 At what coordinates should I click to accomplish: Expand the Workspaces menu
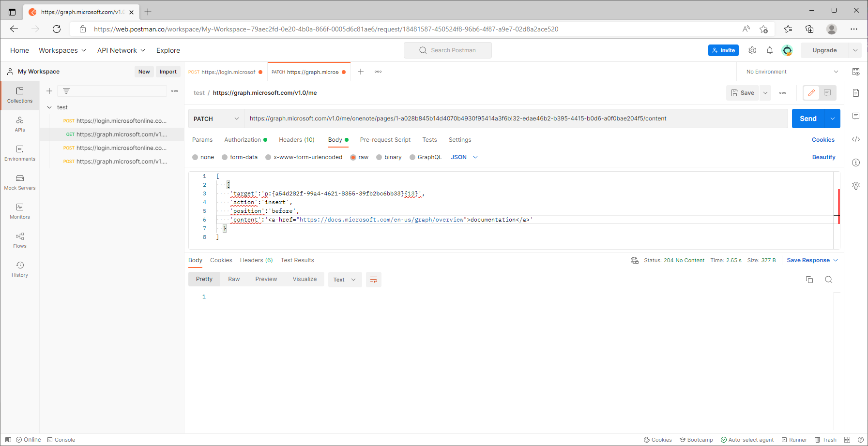coord(62,50)
